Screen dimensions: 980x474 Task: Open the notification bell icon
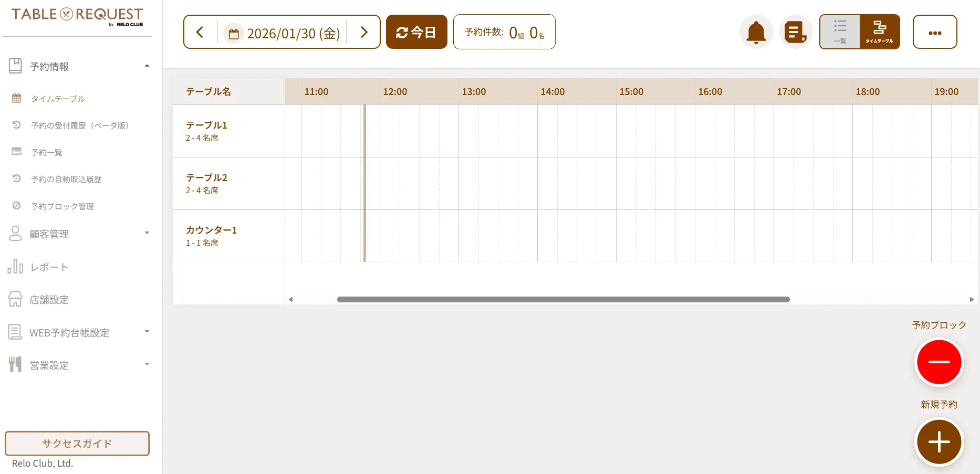pos(756,33)
